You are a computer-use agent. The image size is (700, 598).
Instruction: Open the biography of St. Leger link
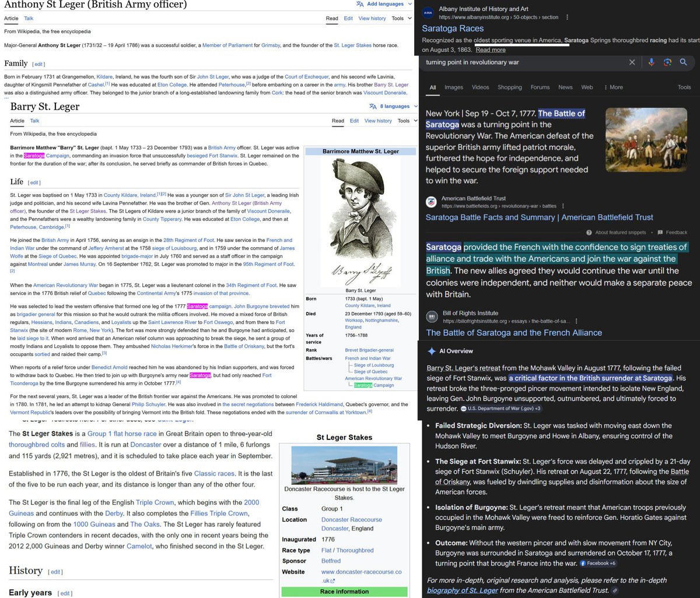tap(463, 590)
